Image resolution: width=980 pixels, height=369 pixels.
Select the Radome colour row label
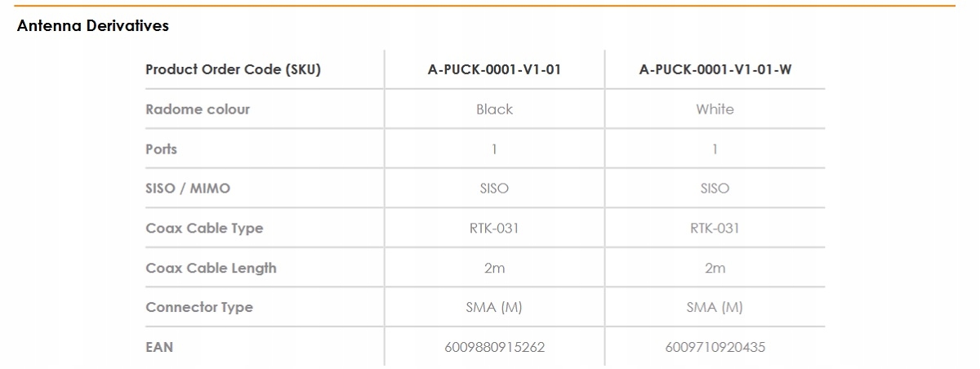[198, 109]
